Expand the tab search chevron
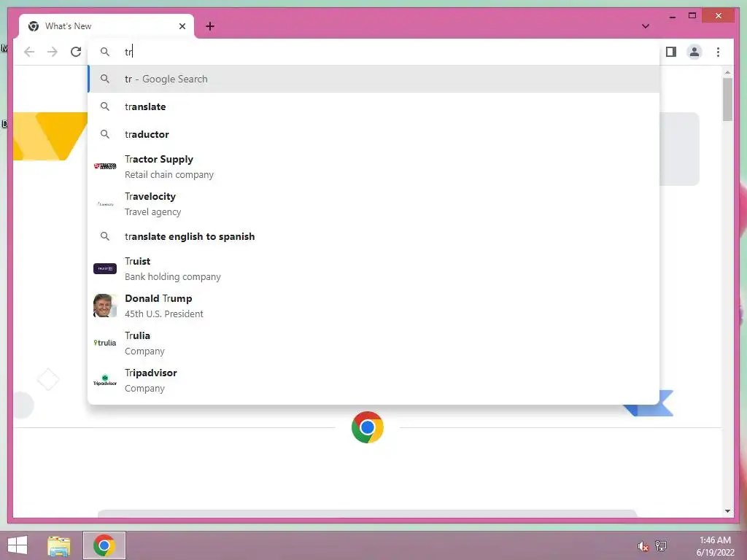The height and width of the screenshot is (560, 747). tap(646, 26)
